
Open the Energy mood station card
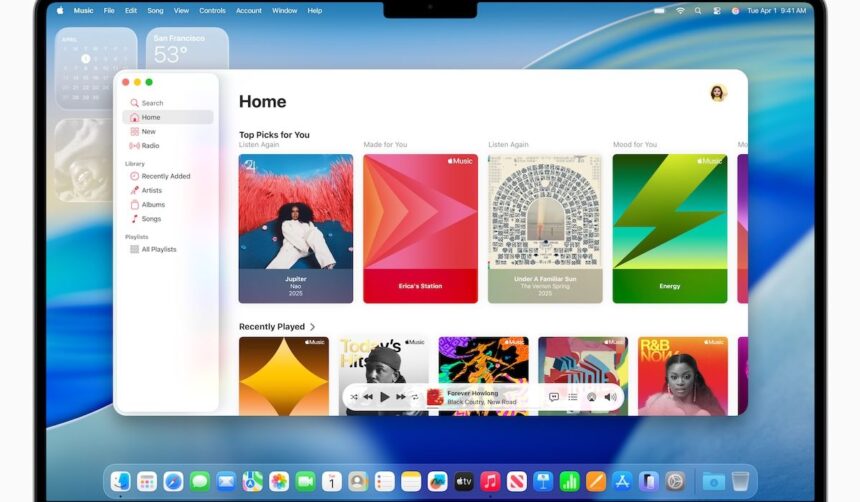point(670,229)
